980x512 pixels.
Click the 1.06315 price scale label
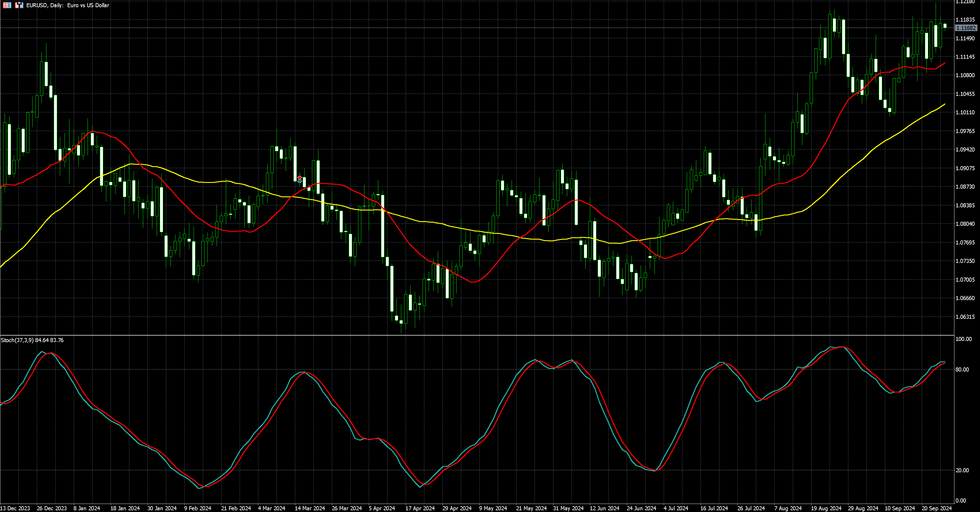(965, 317)
